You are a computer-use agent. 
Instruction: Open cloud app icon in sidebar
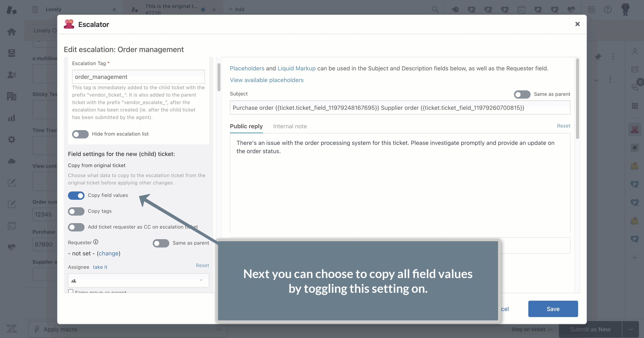tap(12, 161)
